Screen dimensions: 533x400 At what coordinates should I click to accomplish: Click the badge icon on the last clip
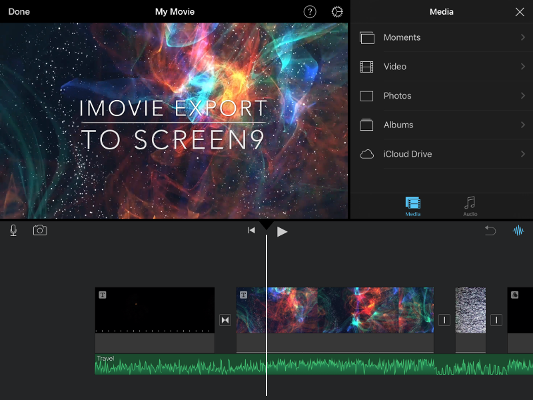click(x=515, y=295)
